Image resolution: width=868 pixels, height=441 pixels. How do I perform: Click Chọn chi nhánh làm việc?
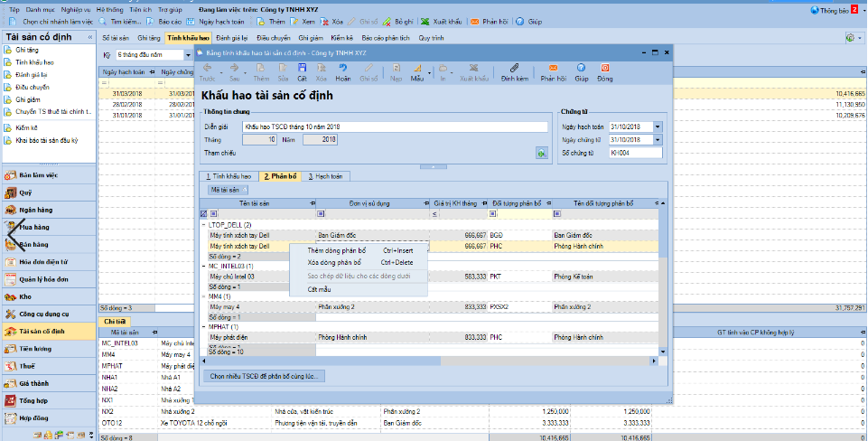[51, 22]
